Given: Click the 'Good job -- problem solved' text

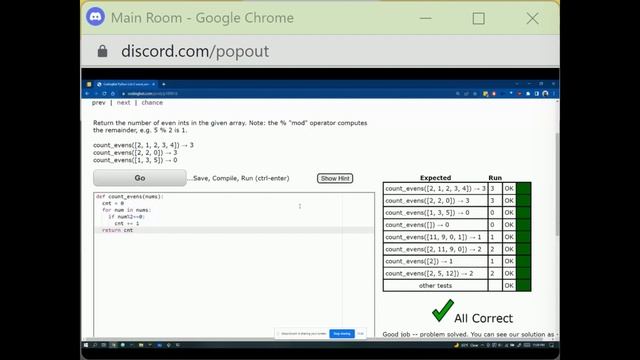Looking at the screenshot, I should point(425,334).
